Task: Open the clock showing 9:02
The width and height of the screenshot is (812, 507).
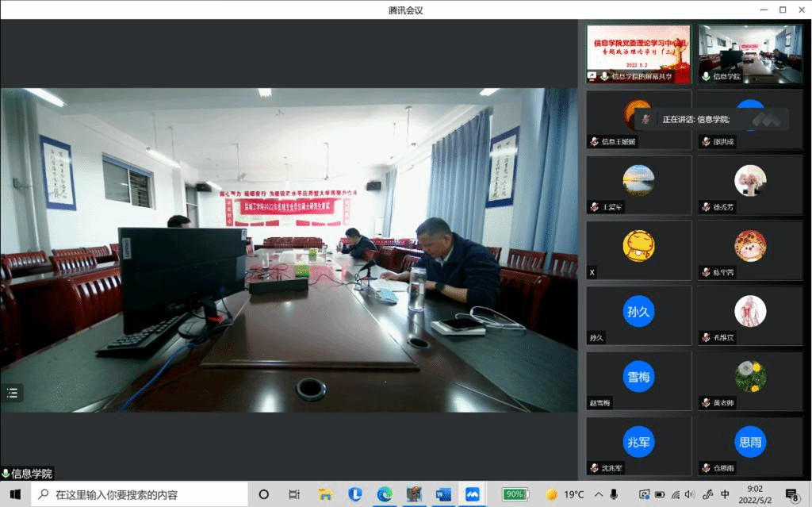Action: 756,494
